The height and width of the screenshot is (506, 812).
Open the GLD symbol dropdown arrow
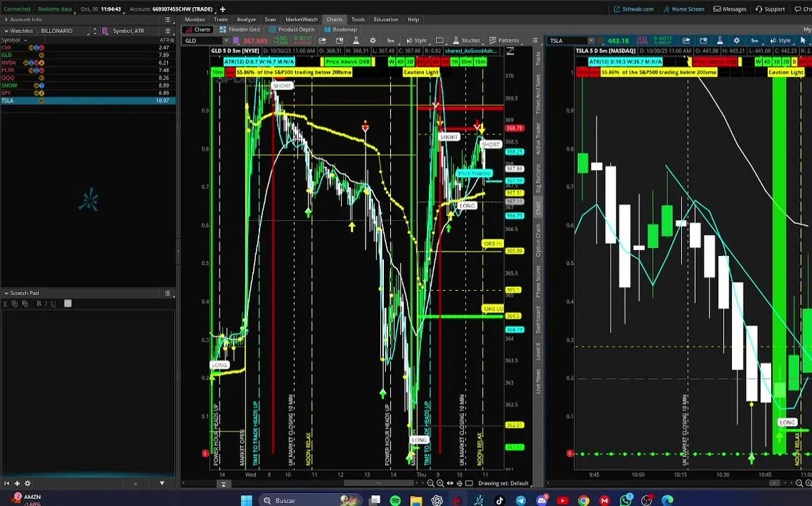coord(226,40)
